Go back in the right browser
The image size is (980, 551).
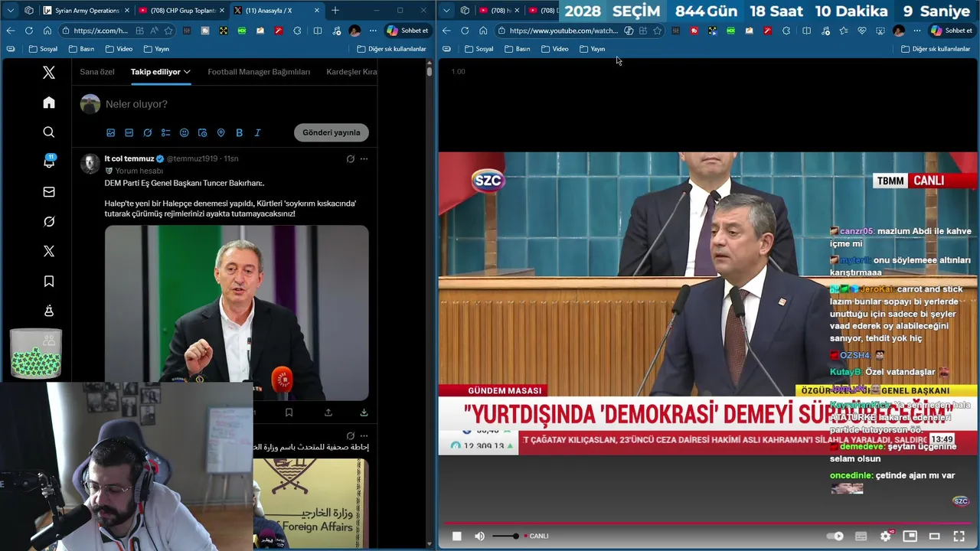pyautogui.click(x=446, y=31)
